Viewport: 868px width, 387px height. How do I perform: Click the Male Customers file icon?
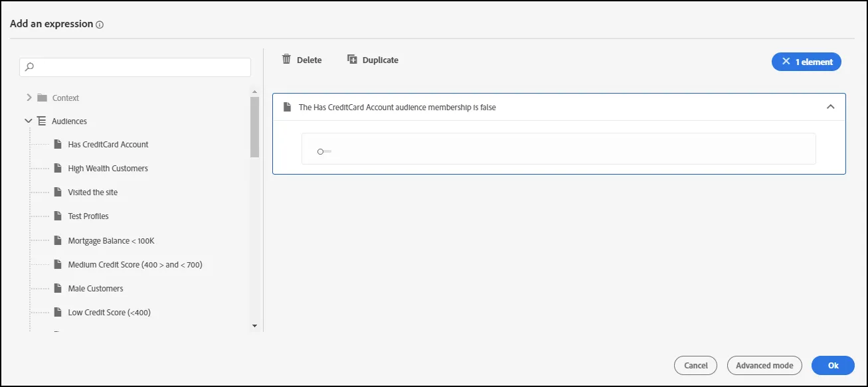tap(58, 288)
